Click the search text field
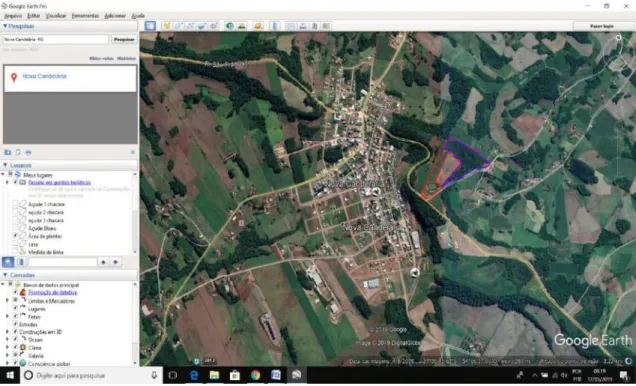636x386 pixels. [56, 39]
